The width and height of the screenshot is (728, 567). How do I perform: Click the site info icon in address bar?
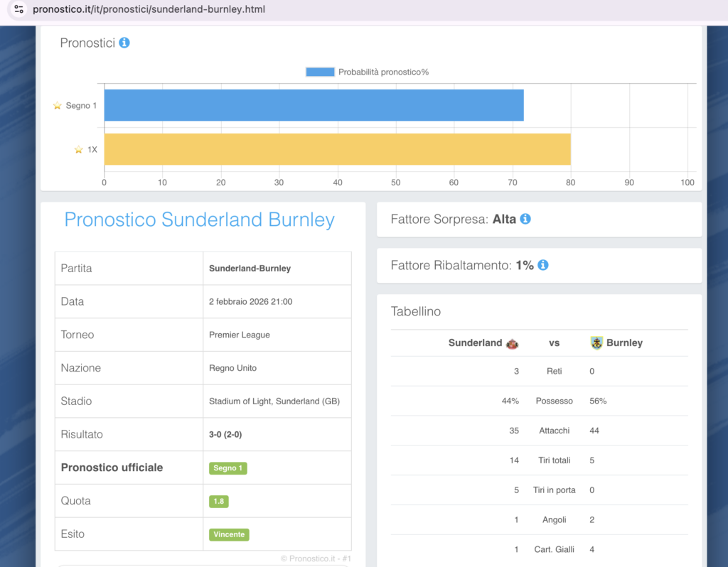pos(19,9)
